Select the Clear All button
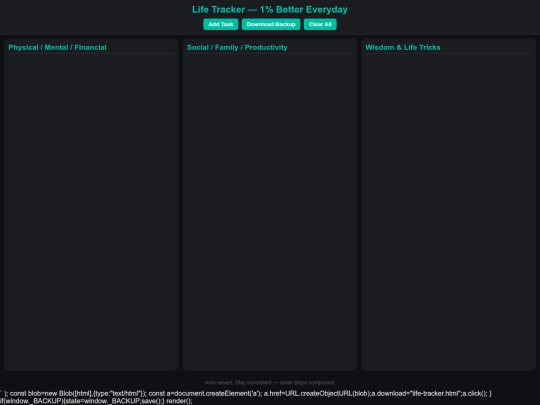 pos(320,24)
